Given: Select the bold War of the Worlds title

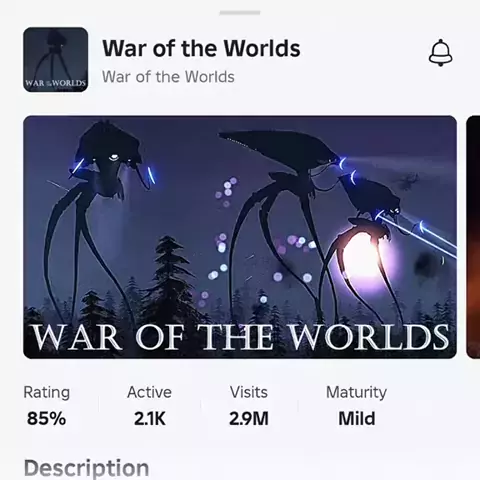Looking at the screenshot, I should pos(201,48).
